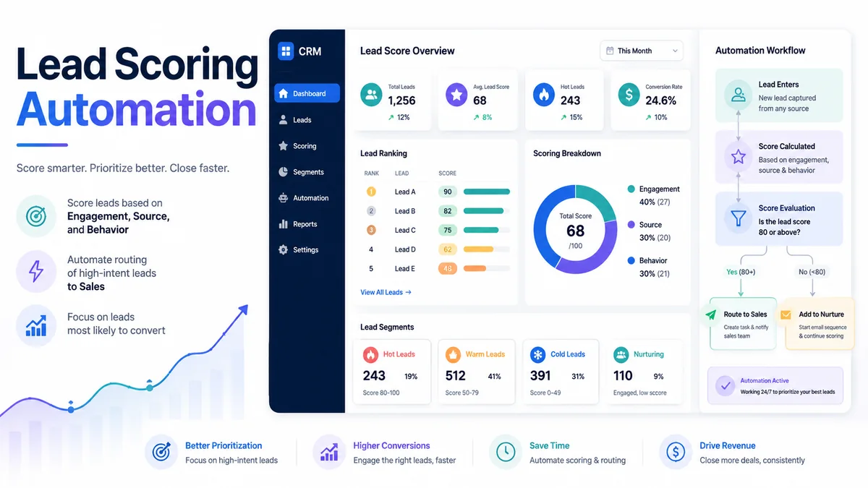Click the Automation robot icon in sidebar

pyautogui.click(x=284, y=198)
